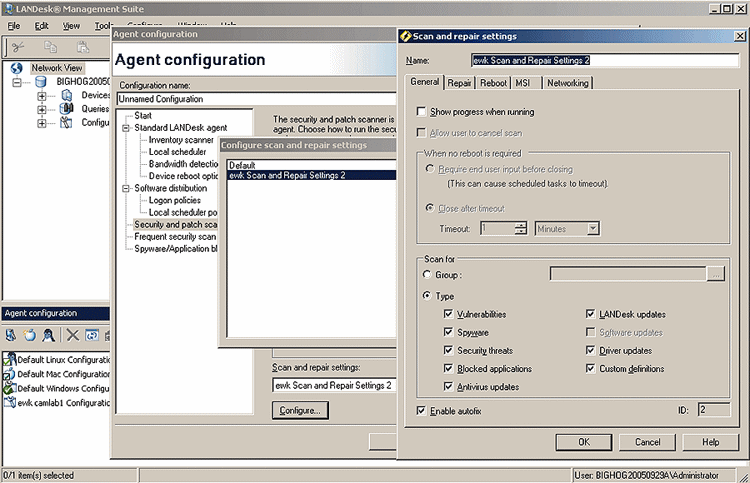750x483 pixels.
Task: Select Default in settings list
Action: tap(312, 165)
